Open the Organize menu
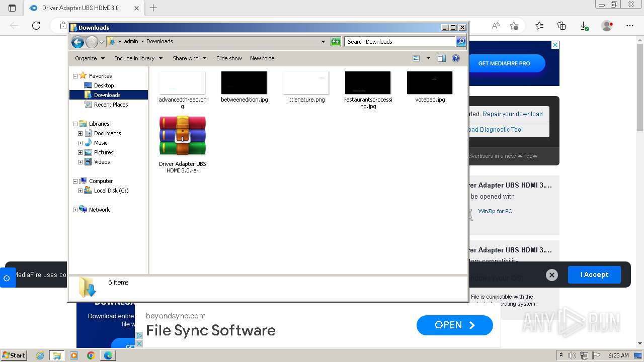 pyautogui.click(x=90, y=58)
